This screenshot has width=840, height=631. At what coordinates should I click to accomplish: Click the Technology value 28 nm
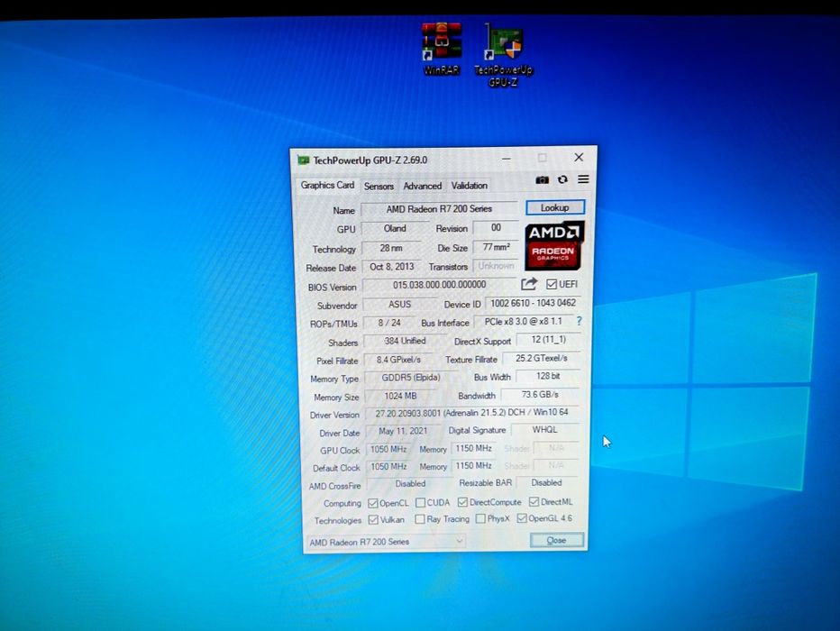click(391, 248)
